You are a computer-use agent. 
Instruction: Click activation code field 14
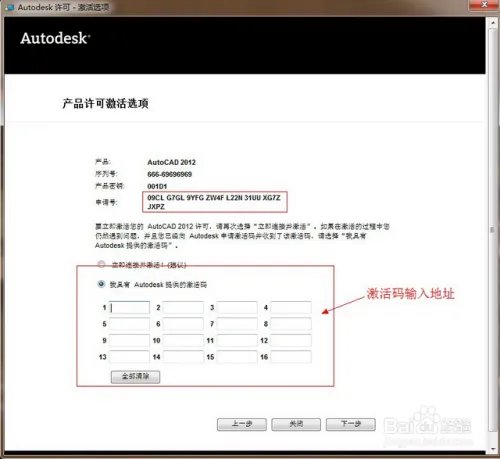(183, 357)
